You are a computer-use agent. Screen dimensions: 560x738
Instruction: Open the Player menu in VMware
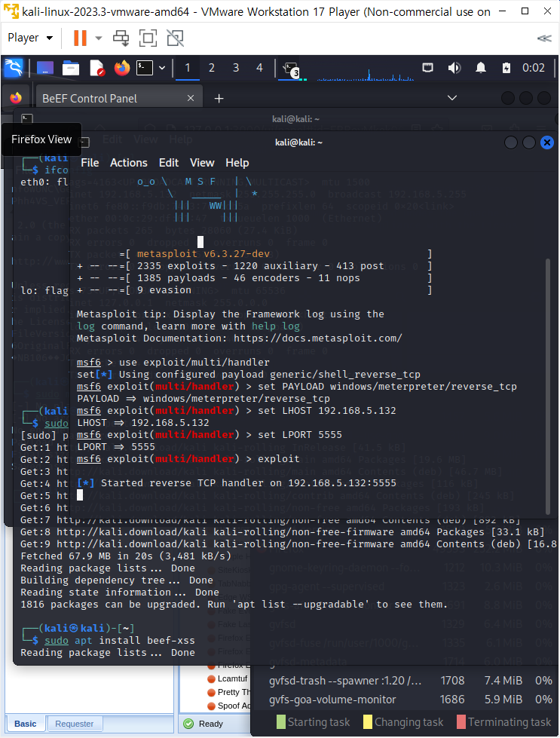tap(30, 38)
